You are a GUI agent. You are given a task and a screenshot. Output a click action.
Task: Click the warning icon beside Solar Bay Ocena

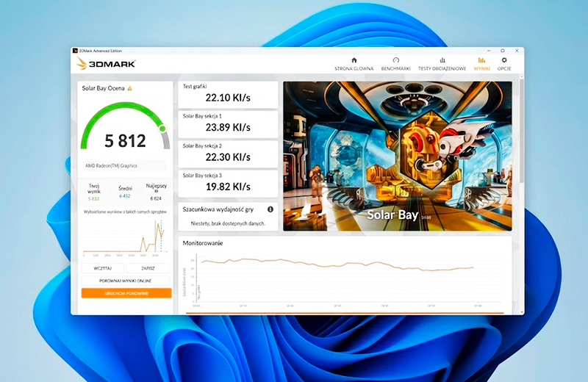point(130,88)
